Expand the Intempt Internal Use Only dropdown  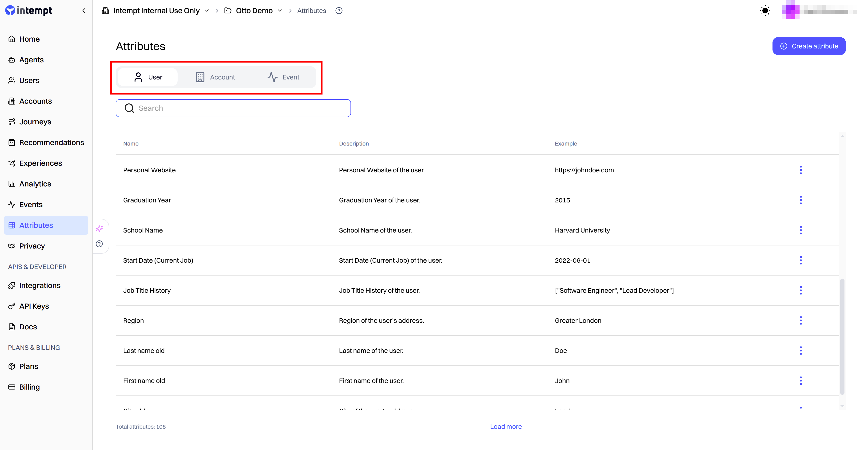pos(207,11)
